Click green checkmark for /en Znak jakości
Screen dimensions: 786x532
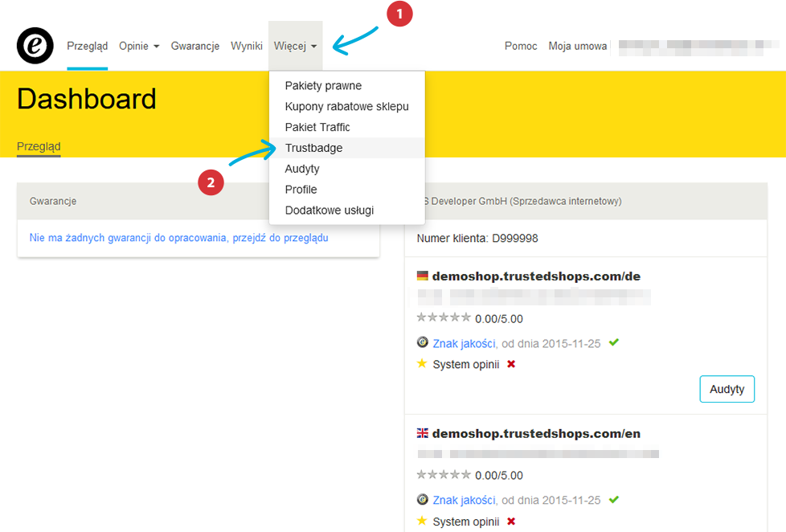pos(613,499)
